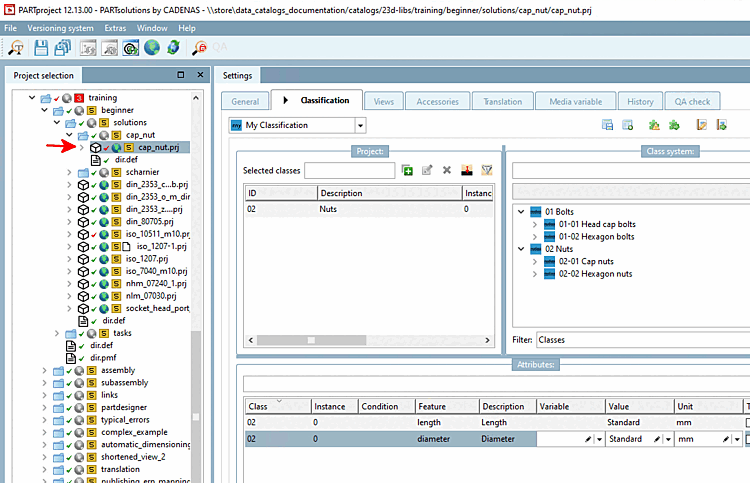Switch to the History tab
750x483 pixels.
(x=640, y=101)
